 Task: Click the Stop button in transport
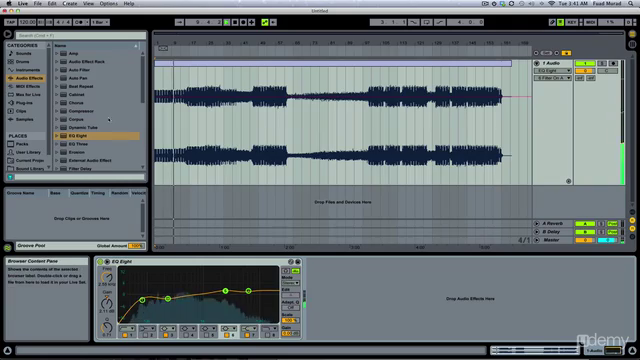(x=235, y=22)
